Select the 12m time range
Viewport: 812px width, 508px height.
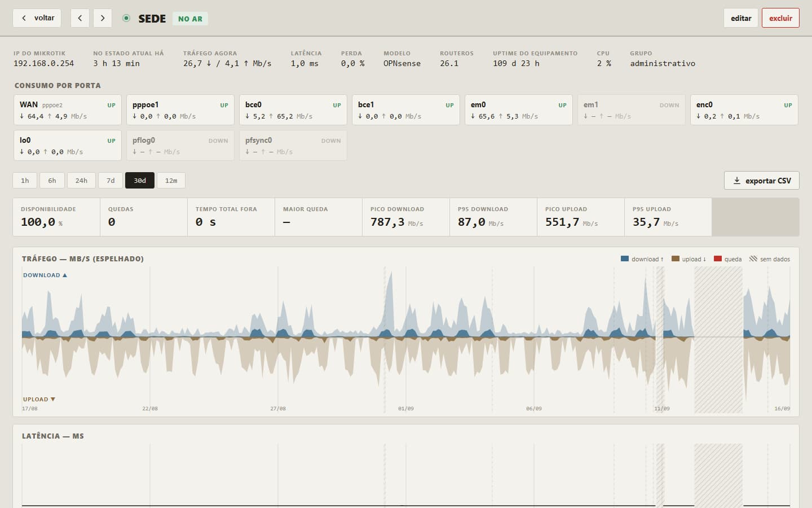coord(171,181)
